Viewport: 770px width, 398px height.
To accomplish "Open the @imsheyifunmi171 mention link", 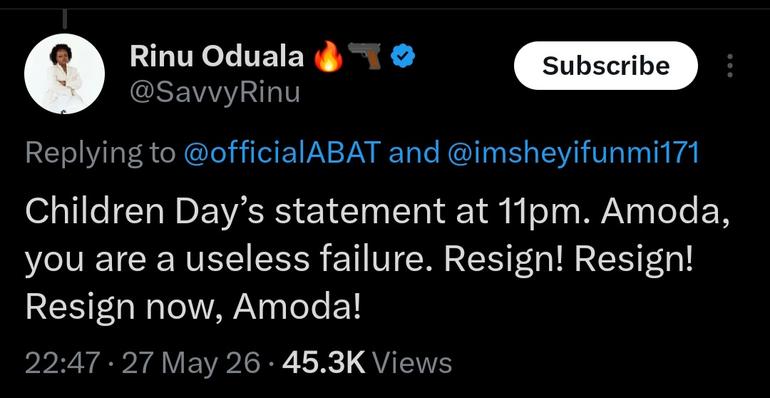I will [573, 154].
